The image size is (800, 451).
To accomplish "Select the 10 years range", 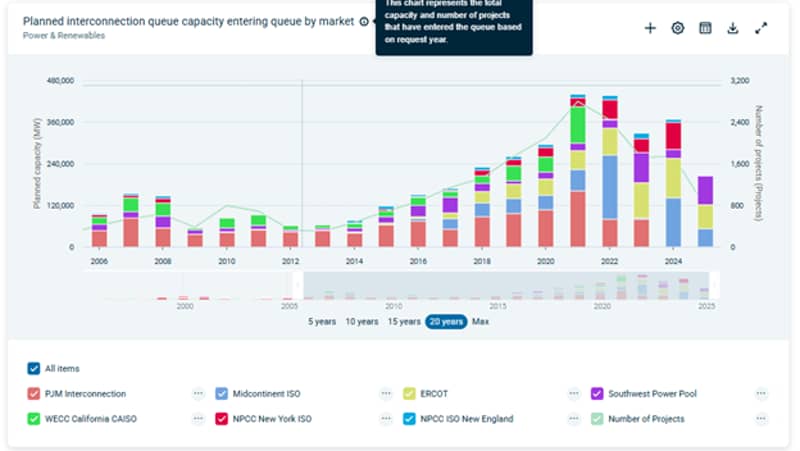I will (362, 321).
